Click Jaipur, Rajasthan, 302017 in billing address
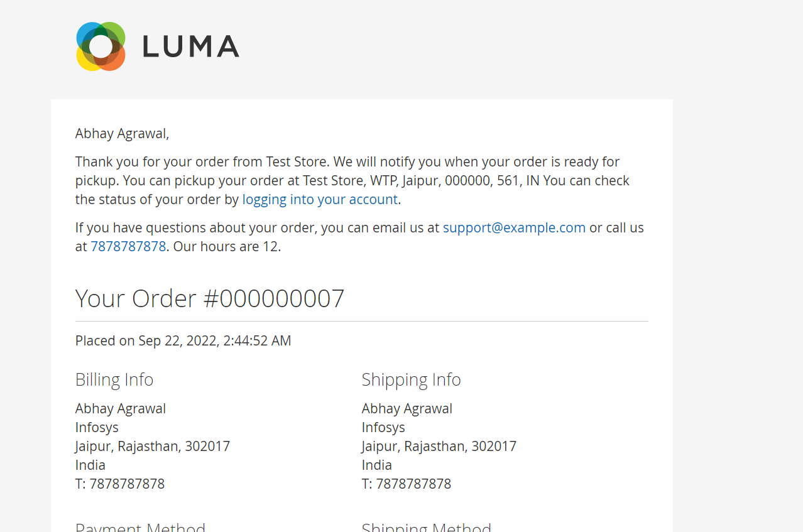803x532 pixels. click(x=153, y=446)
